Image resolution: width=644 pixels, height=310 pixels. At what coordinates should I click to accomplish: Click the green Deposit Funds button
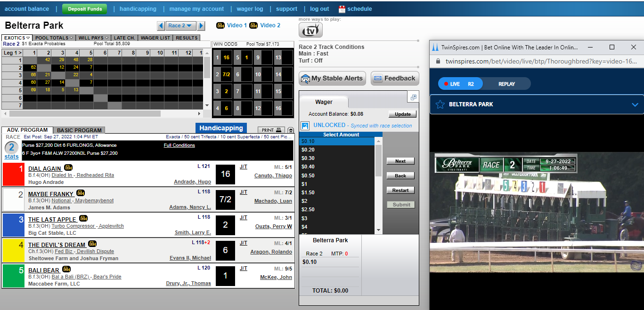click(85, 9)
